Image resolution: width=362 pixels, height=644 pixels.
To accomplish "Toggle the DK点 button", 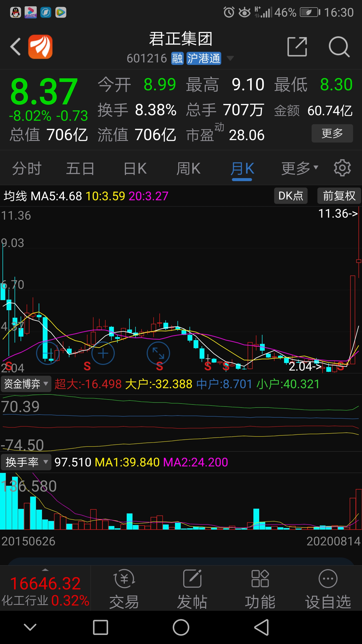I will point(291,196).
